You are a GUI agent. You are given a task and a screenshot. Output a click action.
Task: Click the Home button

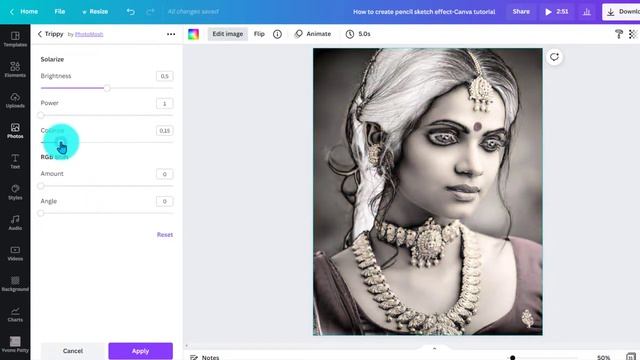[24, 12]
